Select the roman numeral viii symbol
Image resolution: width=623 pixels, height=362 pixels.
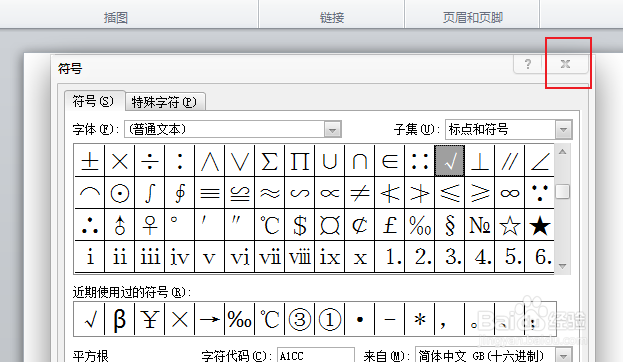(300, 257)
